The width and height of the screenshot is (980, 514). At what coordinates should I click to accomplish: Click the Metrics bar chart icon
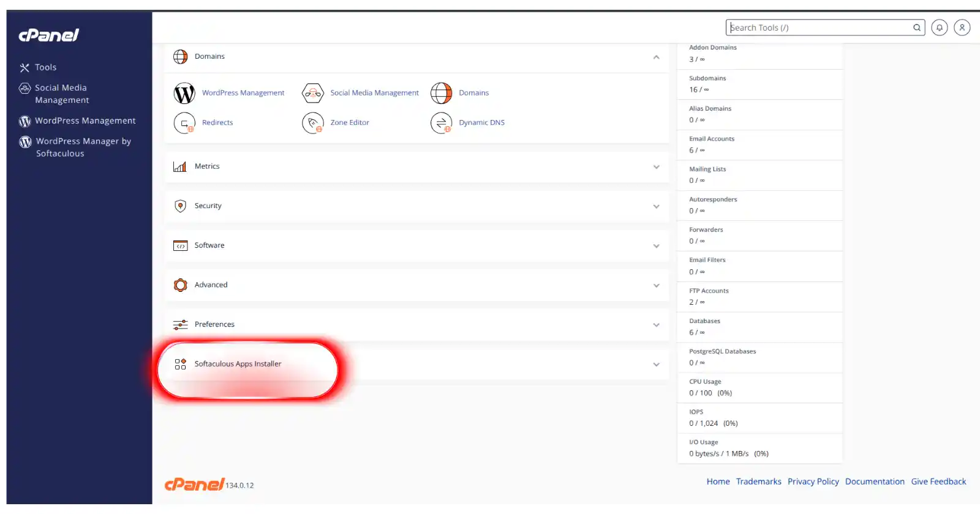[x=180, y=166]
